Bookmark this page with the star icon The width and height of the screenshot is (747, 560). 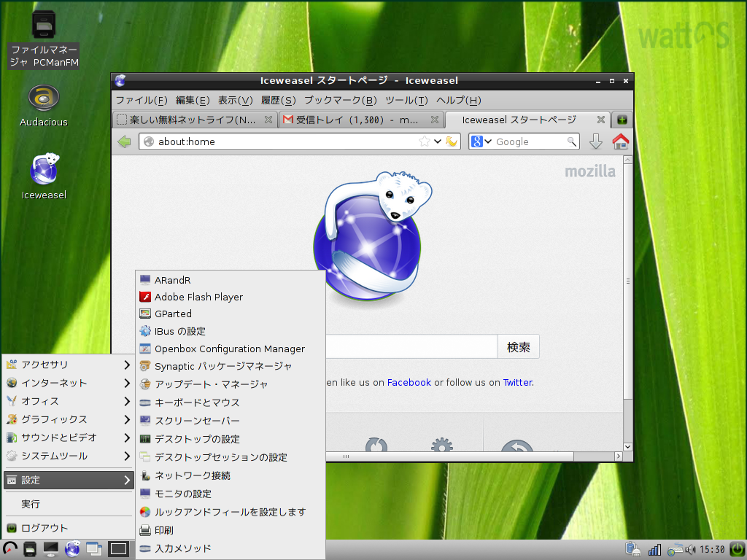tap(424, 141)
